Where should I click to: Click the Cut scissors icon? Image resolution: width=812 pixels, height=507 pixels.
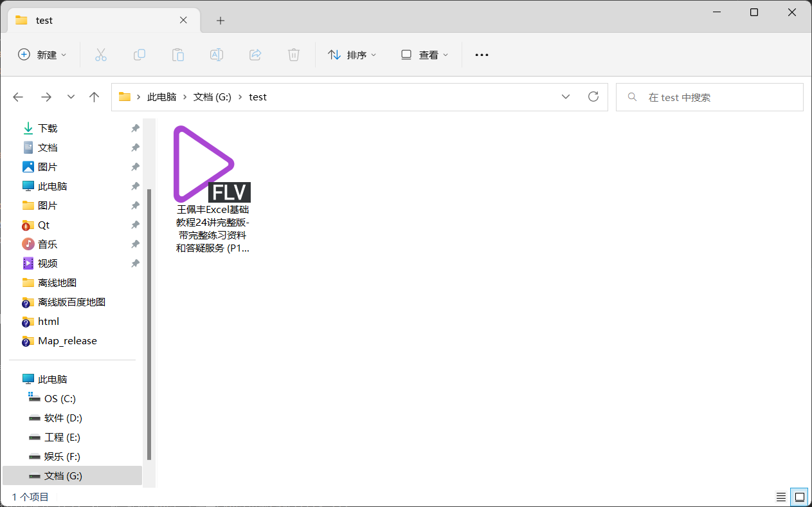(101, 55)
